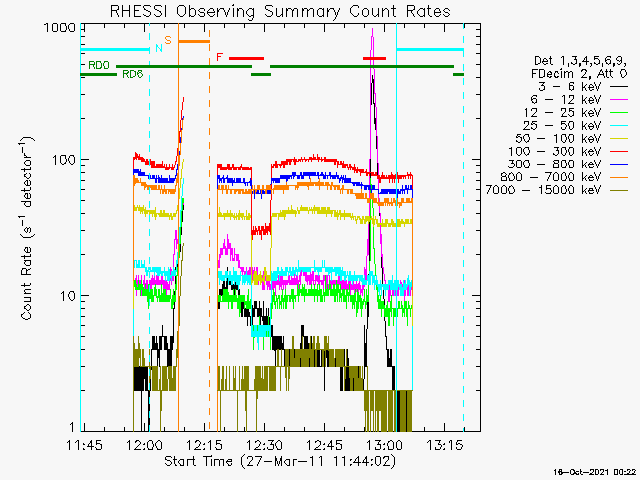Click the '1000' y-axis tick label
Viewport: 640px width, 480px height.
(60, 28)
